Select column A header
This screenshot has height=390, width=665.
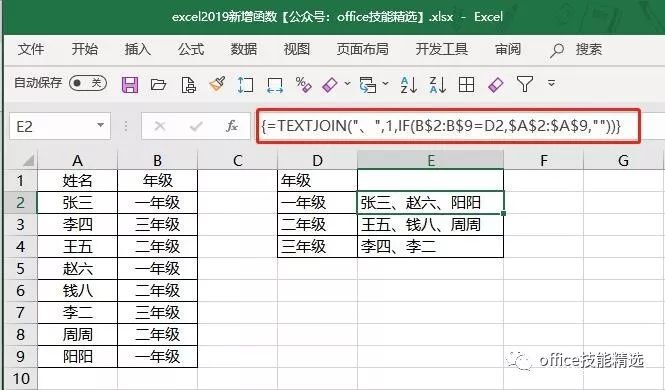pyautogui.click(x=77, y=161)
